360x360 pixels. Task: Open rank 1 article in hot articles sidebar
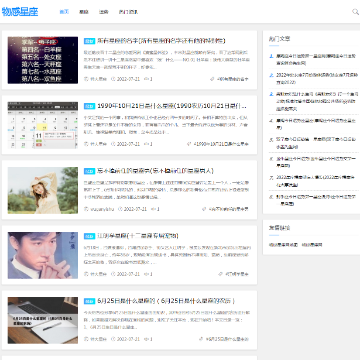[316, 59]
